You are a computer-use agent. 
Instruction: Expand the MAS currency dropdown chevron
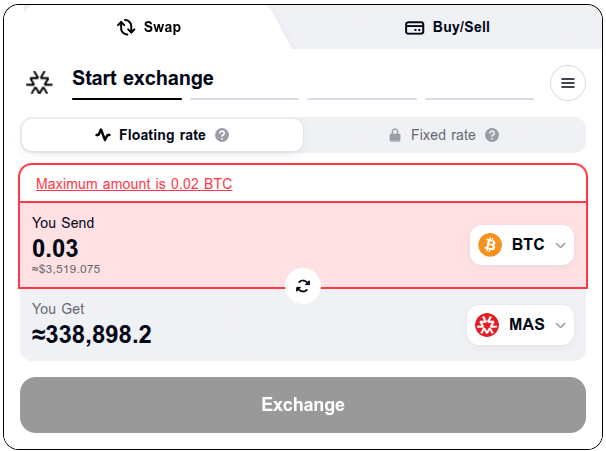pyautogui.click(x=560, y=325)
